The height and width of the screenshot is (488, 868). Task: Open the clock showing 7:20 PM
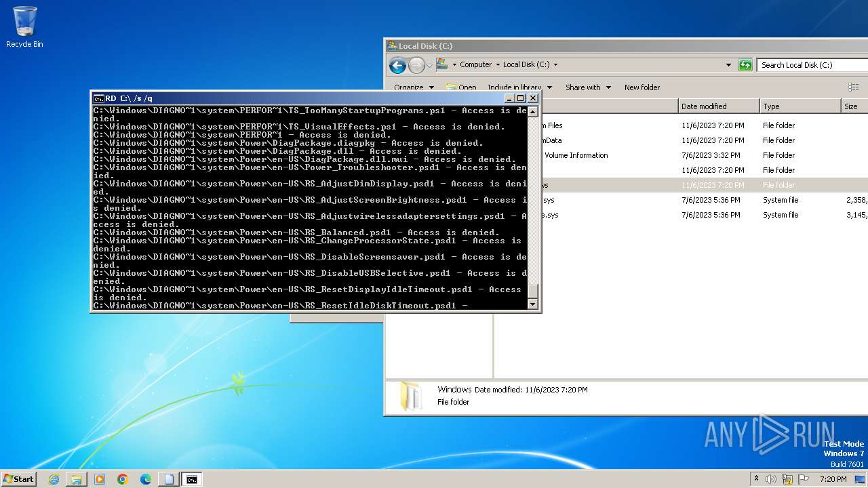(833, 479)
